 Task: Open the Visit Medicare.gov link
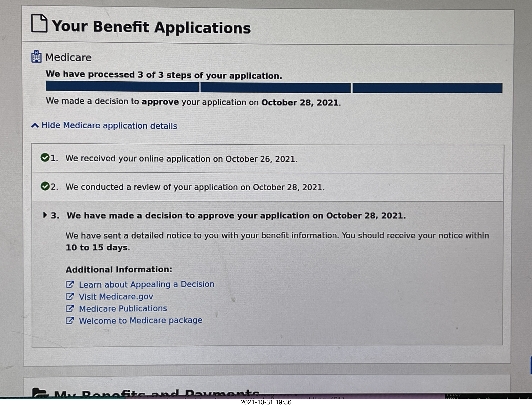pos(116,297)
